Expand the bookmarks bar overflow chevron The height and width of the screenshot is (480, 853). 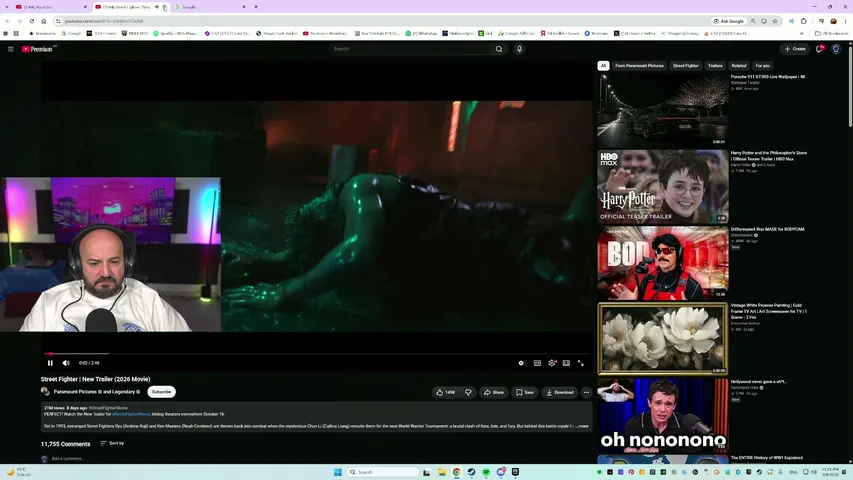[801, 33]
